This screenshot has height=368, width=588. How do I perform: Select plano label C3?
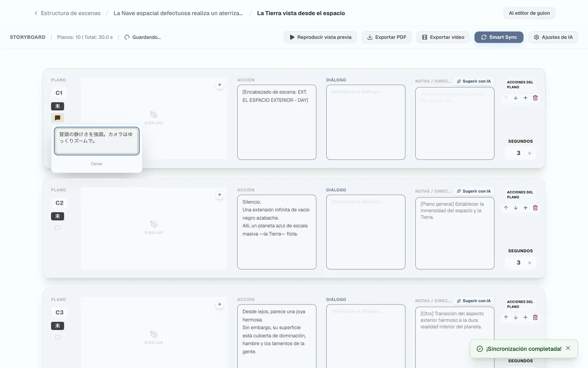pyautogui.click(x=59, y=312)
